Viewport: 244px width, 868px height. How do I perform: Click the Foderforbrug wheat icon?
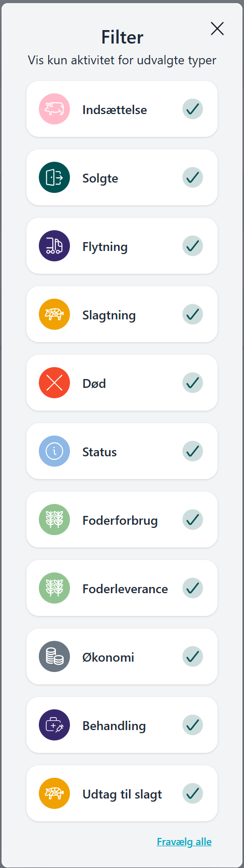[54, 520]
